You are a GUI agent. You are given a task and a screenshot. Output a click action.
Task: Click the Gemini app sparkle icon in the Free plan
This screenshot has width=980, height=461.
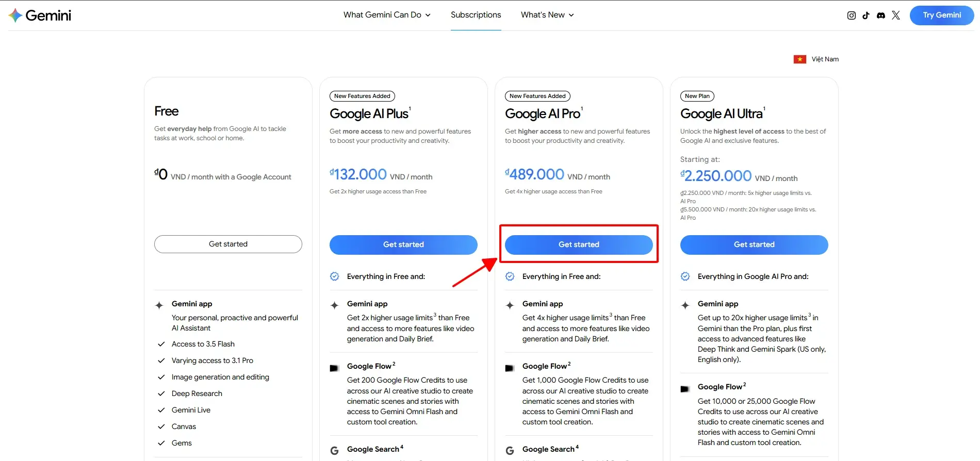pyautogui.click(x=159, y=305)
